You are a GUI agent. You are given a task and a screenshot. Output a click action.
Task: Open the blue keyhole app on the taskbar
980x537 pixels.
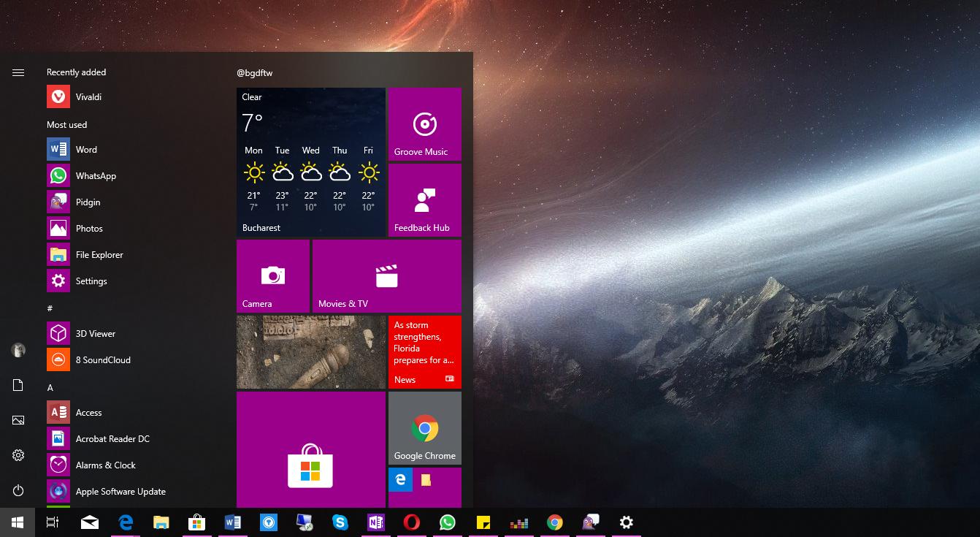(269, 522)
